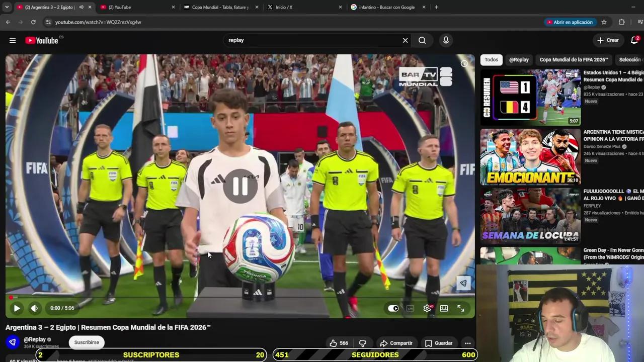Open player settings gear
This screenshot has width=644, height=362.
(427, 308)
